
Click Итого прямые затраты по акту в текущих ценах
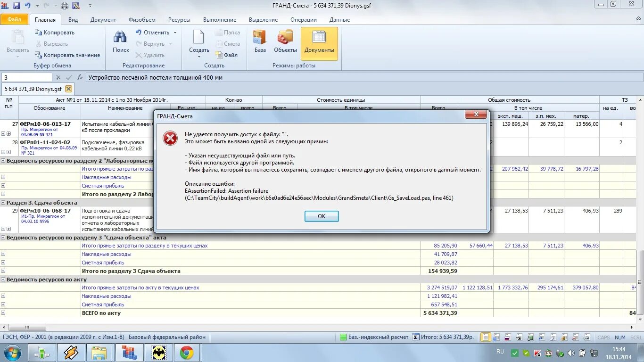[x=140, y=288]
